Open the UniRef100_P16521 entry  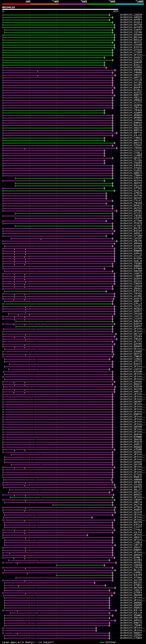131,171
